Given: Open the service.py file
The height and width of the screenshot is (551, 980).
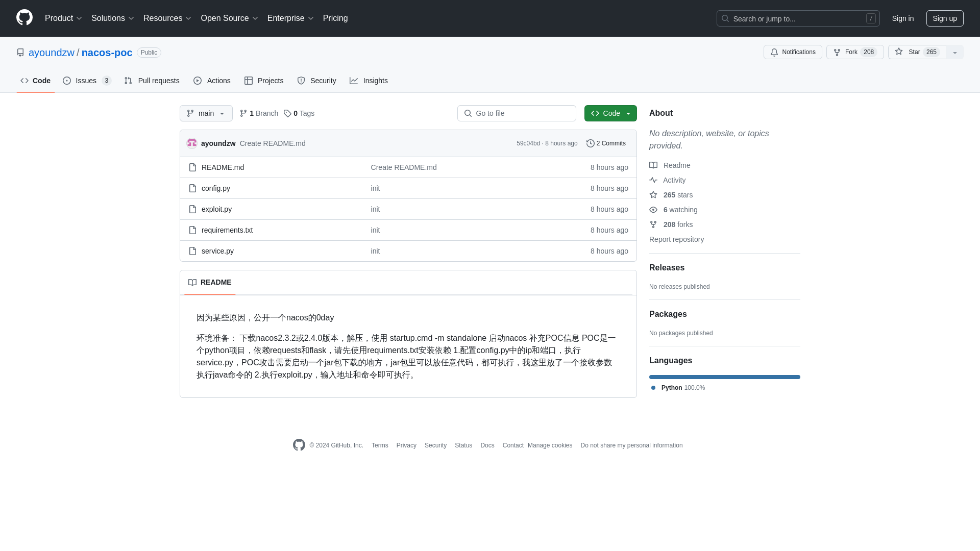Looking at the screenshot, I should 217,251.
